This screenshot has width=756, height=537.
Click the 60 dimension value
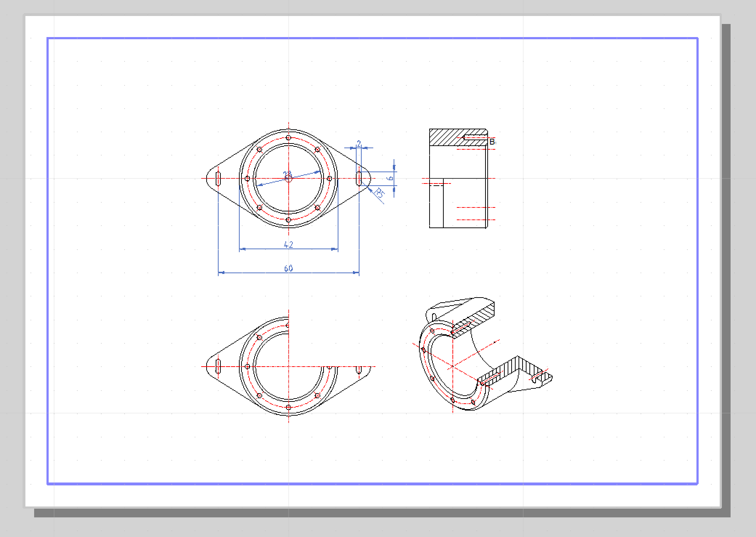pos(288,268)
